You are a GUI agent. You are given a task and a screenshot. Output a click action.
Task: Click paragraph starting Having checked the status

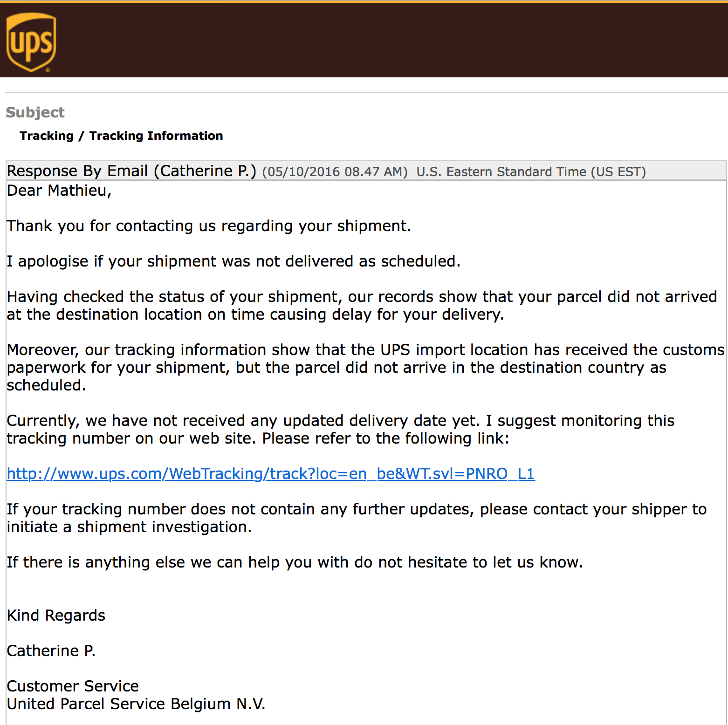pyautogui.click(x=362, y=305)
